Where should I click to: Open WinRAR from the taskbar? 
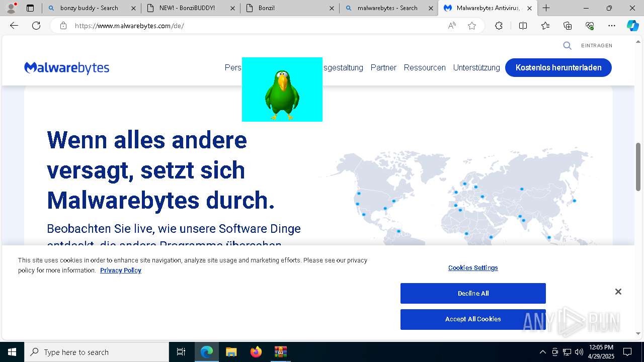(280, 352)
